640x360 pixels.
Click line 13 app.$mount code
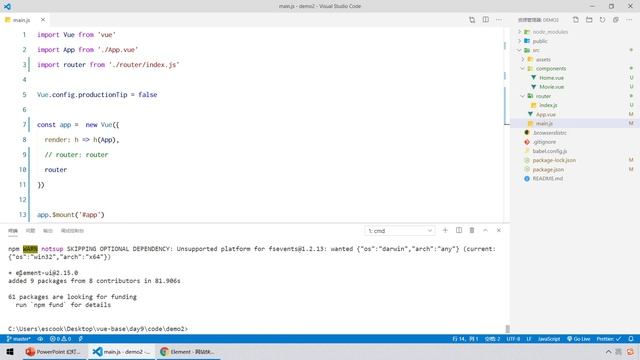pos(71,215)
